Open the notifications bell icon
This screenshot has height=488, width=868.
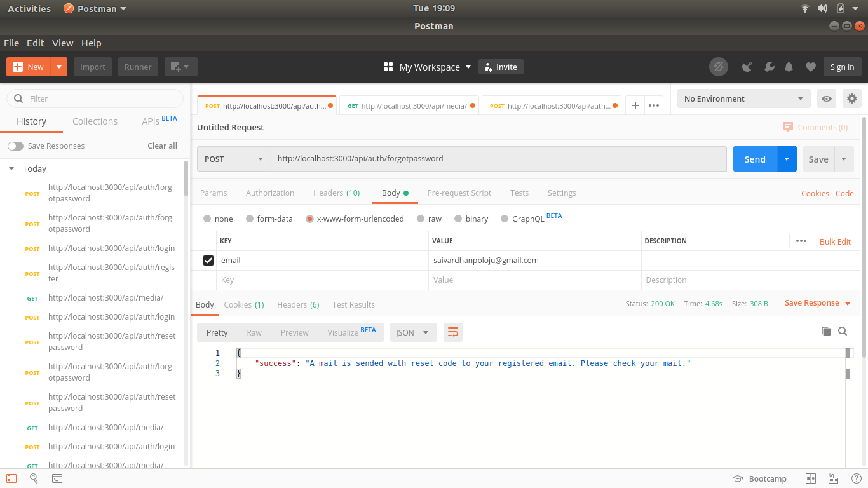[x=789, y=67]
